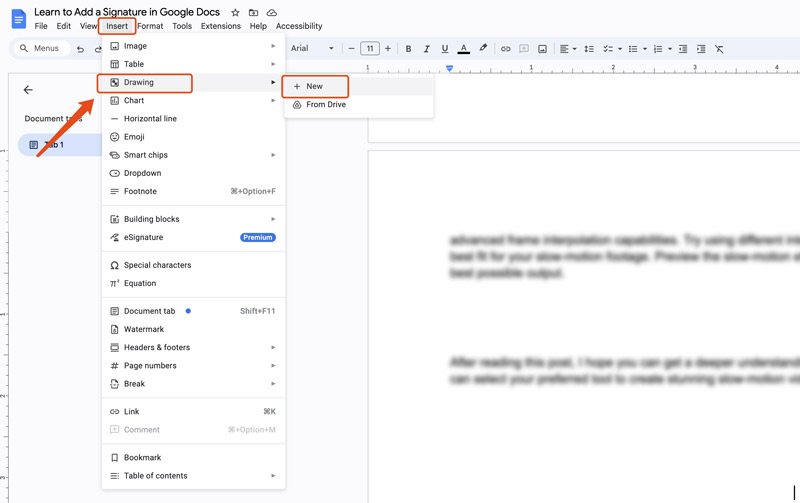Expand Break submenu
This screenshot has height=503, width=800.
pos(193,384)
